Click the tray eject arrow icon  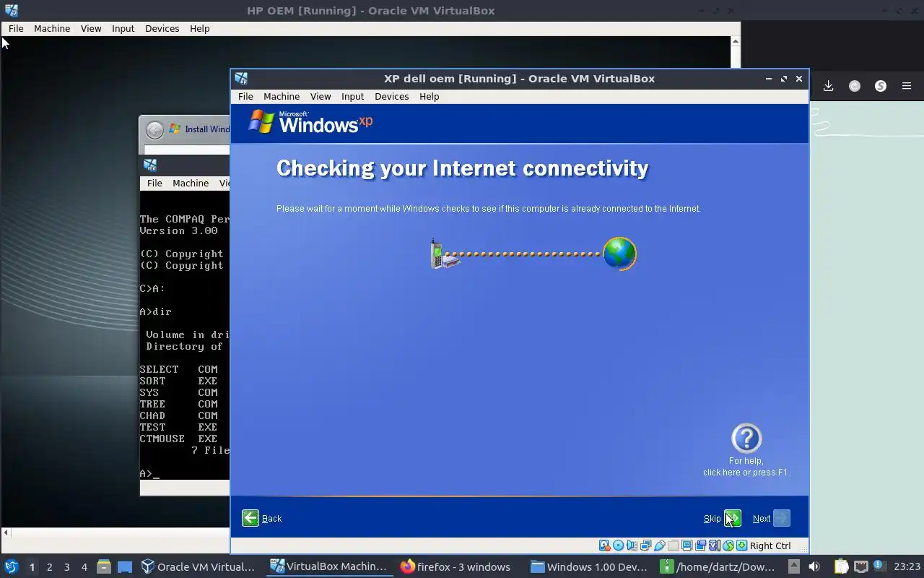[x=794, y=566]
